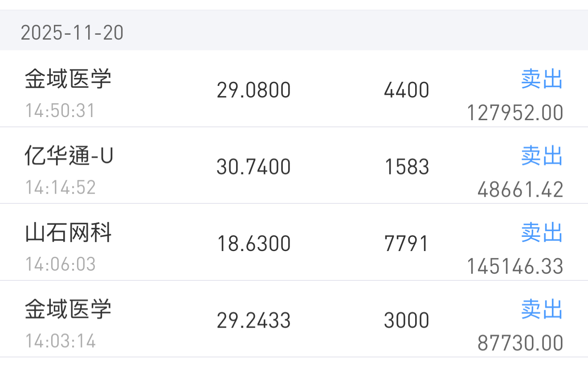The image size is (588, 365).
Task: Tap 卖出 label in 山石网科 row
Action: pos(542,233)
